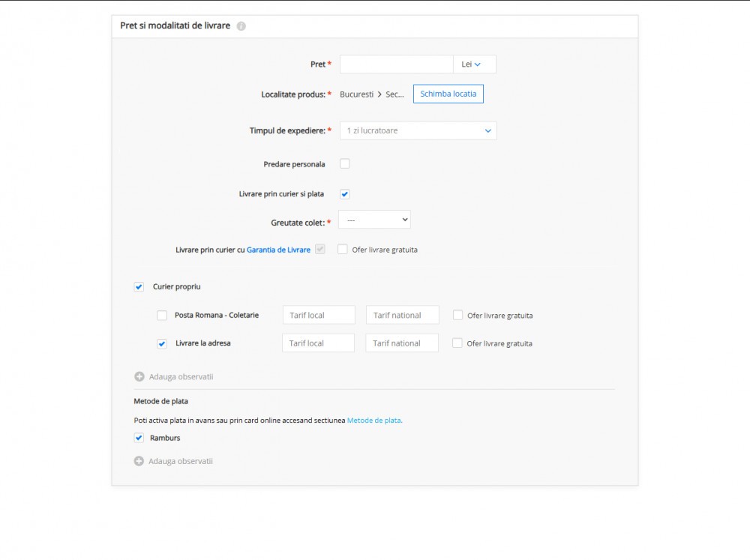This screenshot has height=560, width=750.
Task: Click the info icon beside section title
Action: pyautogui.click(x=241, y=26)
